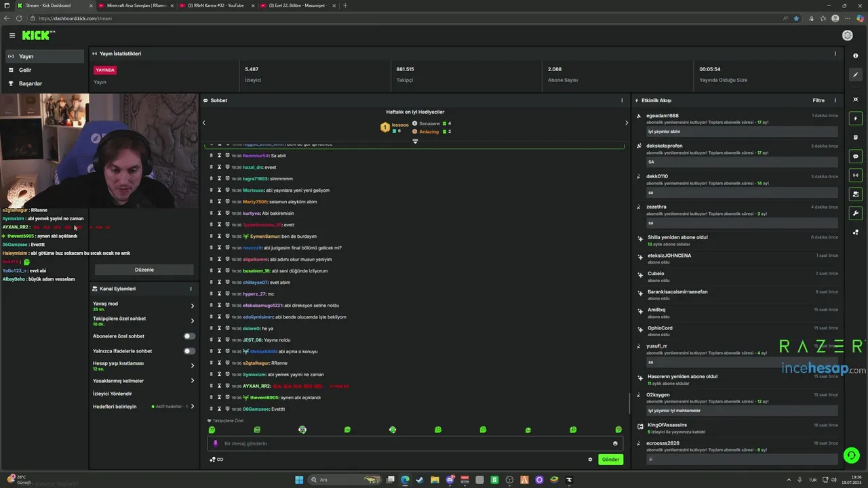Viewport: 868px width, 488px height.
Task: Open the green chat support bubble
Action: [x=851, y=455]
